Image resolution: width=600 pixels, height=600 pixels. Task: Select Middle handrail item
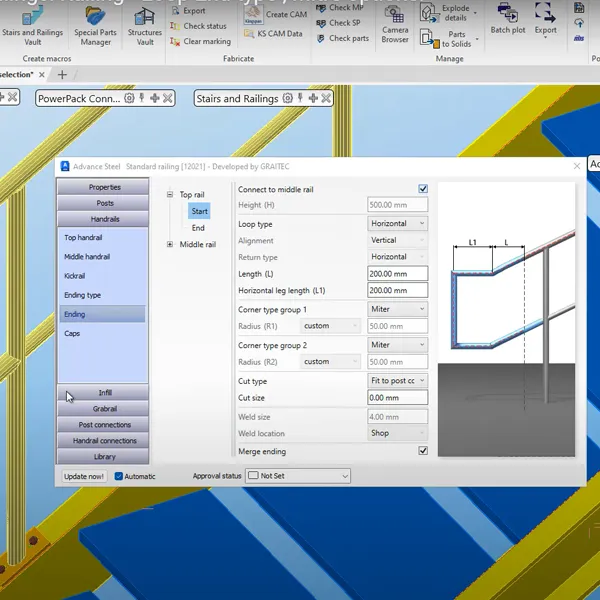coord(87,257)
